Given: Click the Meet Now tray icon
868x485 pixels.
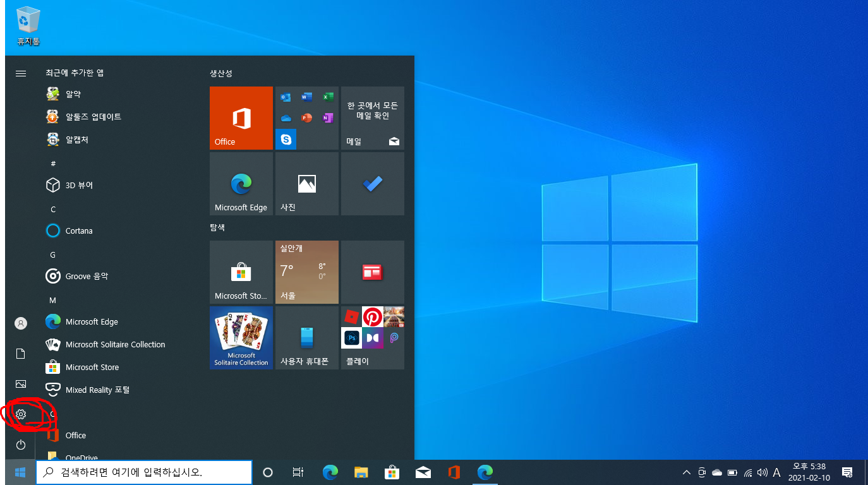Looking at the screenshot, I should point(702,472).
